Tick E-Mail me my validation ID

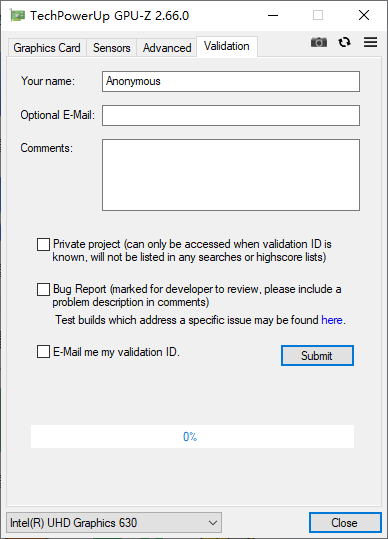[x=43, y=352]
